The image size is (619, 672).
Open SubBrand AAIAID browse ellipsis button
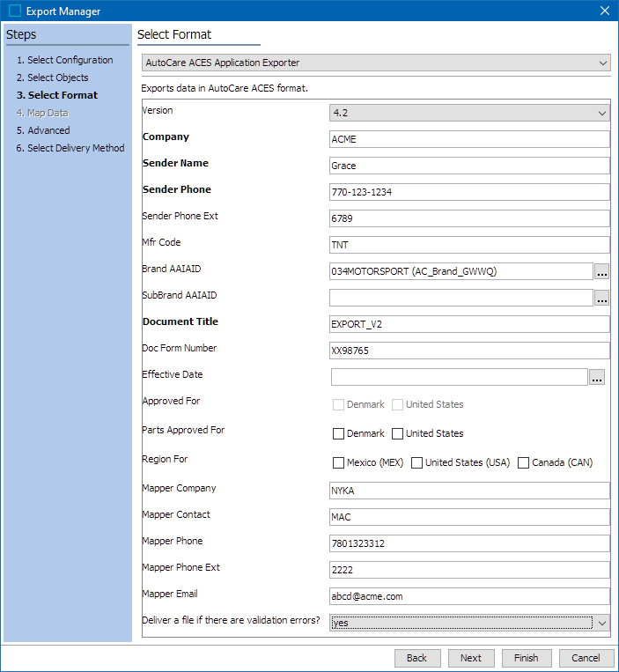602,298
